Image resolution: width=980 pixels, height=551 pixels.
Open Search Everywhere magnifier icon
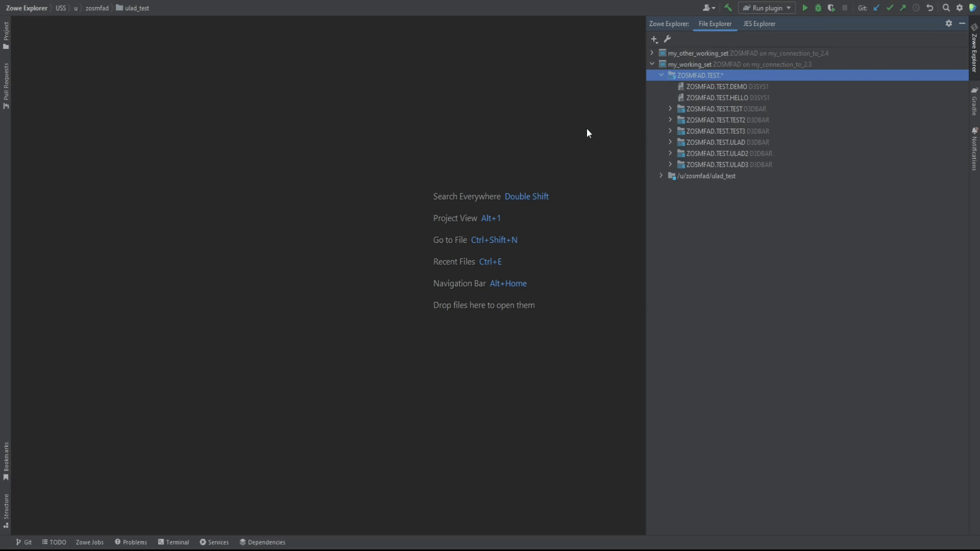[946, 8]
